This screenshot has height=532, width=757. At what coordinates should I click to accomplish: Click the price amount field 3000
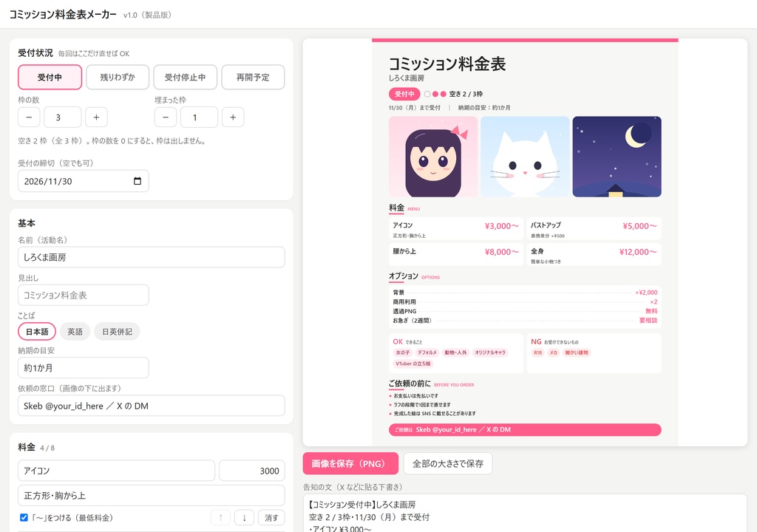pos(252,471)
